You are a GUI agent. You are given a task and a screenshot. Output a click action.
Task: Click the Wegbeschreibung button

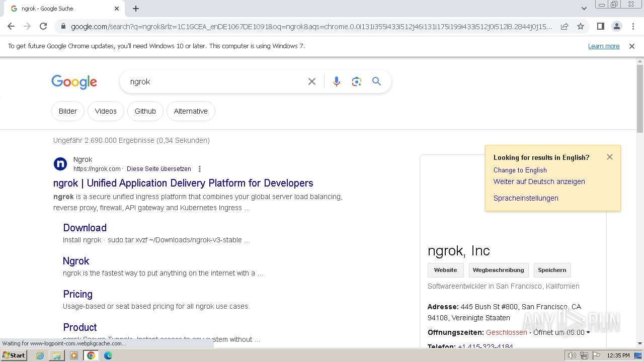(x=499, y=270)
